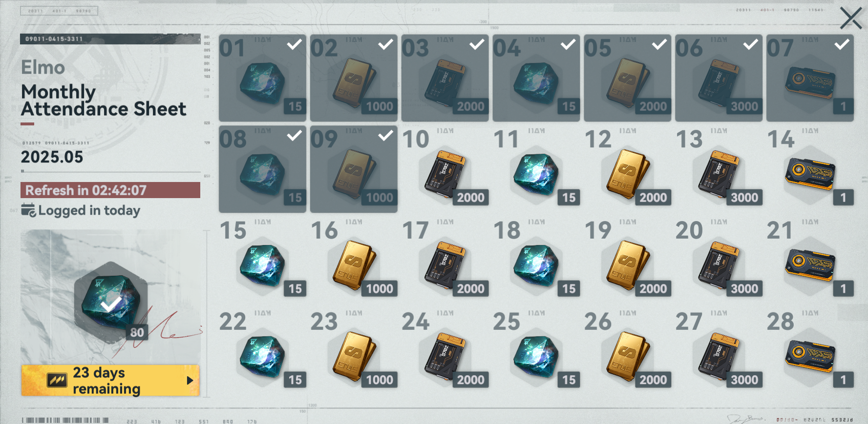This screenshot has height=424, width=868.
Task: Select the day 12 gold card reward
Action: 628,173
